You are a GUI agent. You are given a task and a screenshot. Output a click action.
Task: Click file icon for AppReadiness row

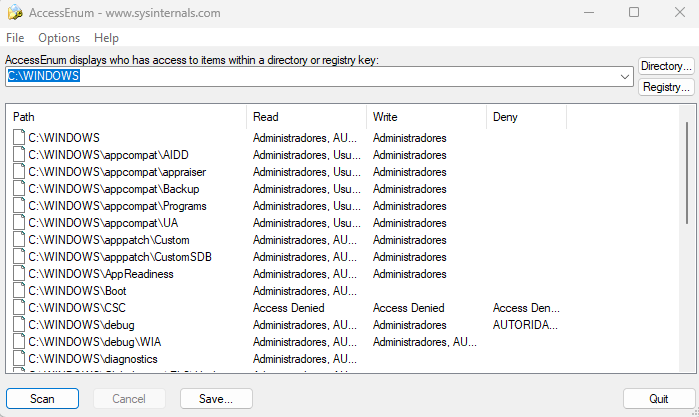click(19, 273)
